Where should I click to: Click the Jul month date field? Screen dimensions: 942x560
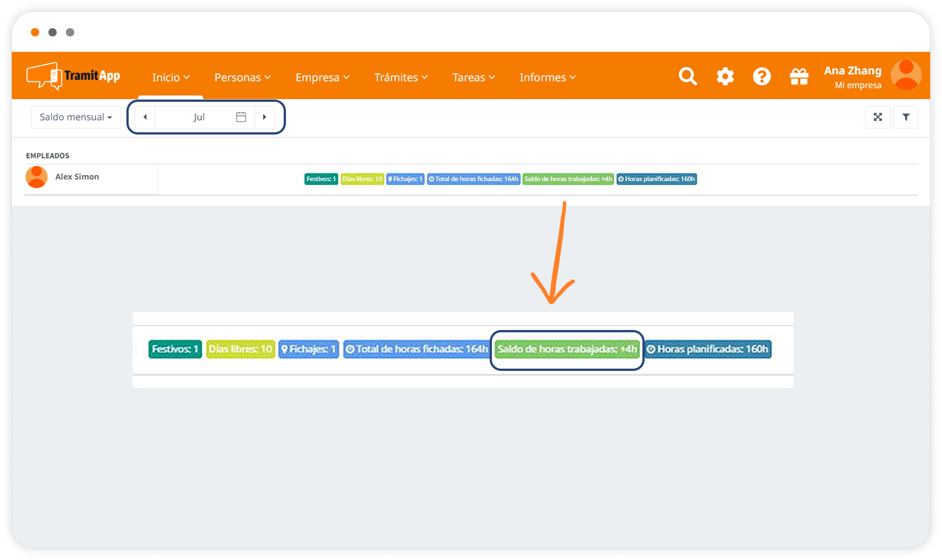(199, 117)
